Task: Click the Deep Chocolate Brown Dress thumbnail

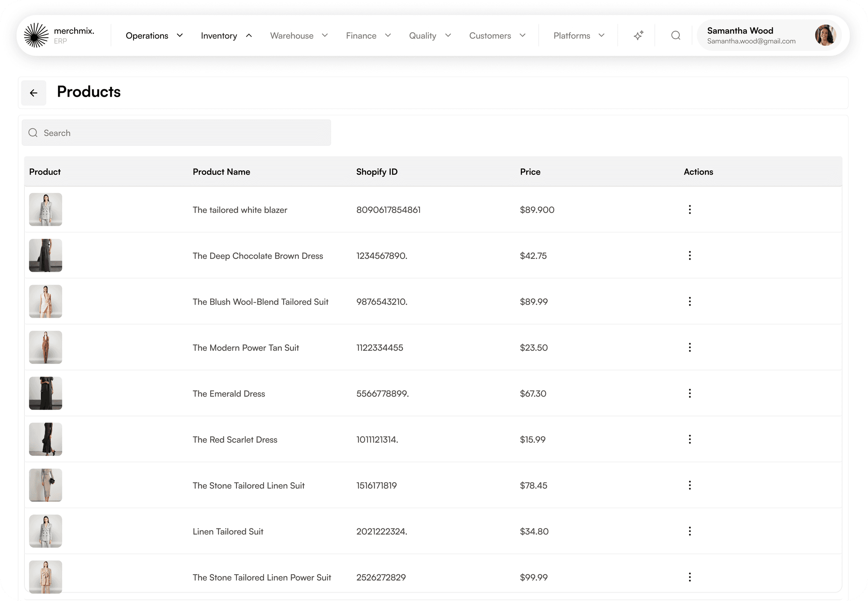Action: coord(45,255)
